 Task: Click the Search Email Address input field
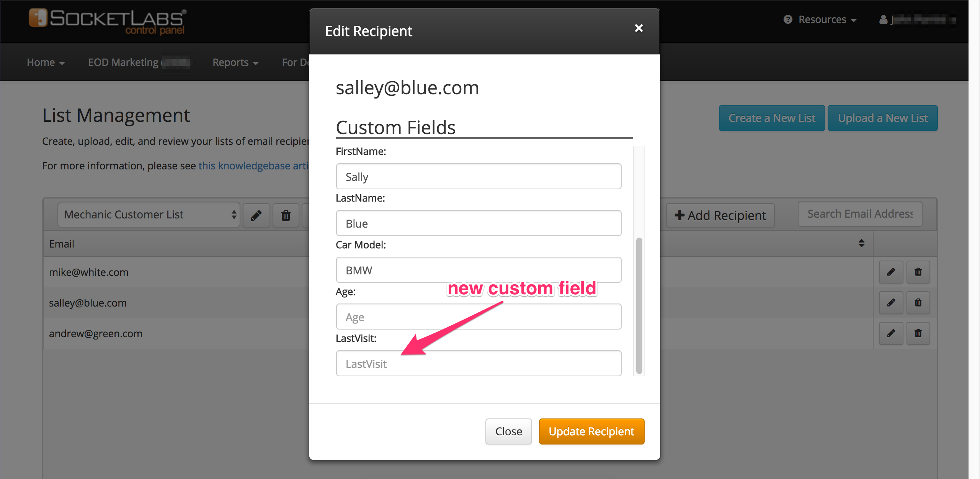coord(859,215)
